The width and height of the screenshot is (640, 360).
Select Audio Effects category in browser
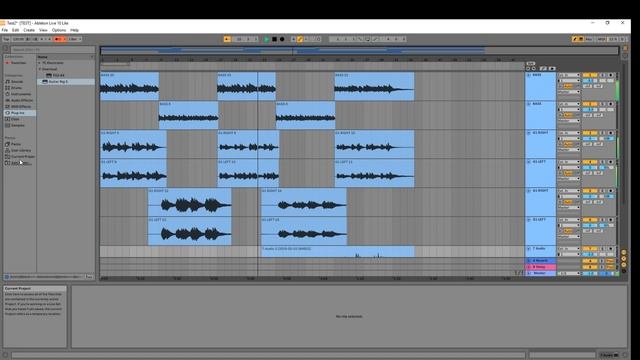pos(22,100)
